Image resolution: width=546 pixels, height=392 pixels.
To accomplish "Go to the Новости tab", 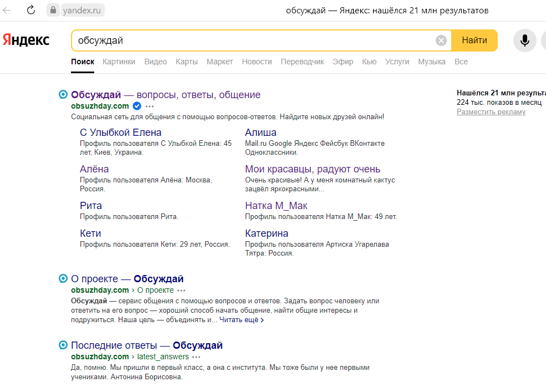I will 257,62.
